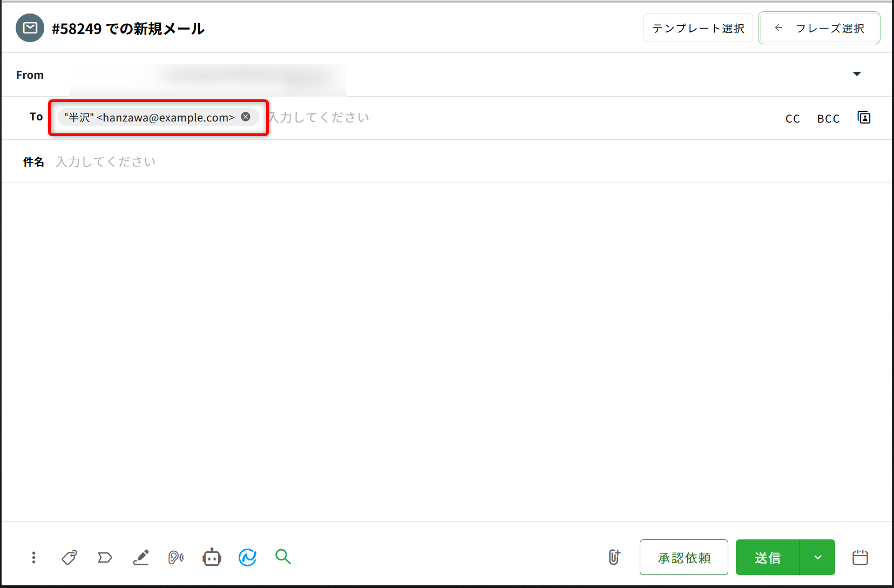Remove the hanzawa@example.com recipient chip
Screen dimensions: 894x588
pos(246,117)
